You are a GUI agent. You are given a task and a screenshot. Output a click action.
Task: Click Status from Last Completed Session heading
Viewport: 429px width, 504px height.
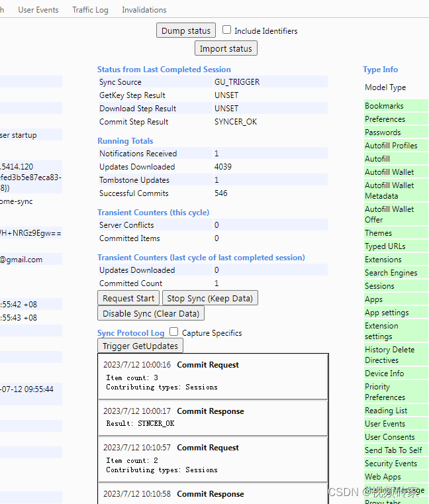pyautogui.click(x=164, y=70)
